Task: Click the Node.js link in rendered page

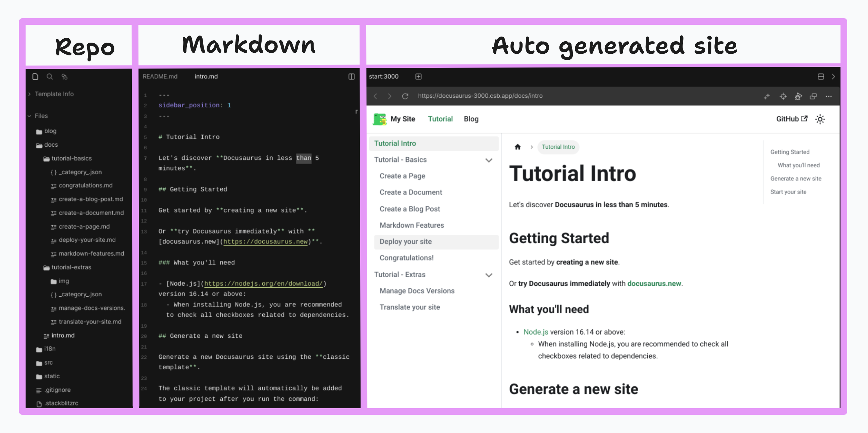Action: (535, 332)
